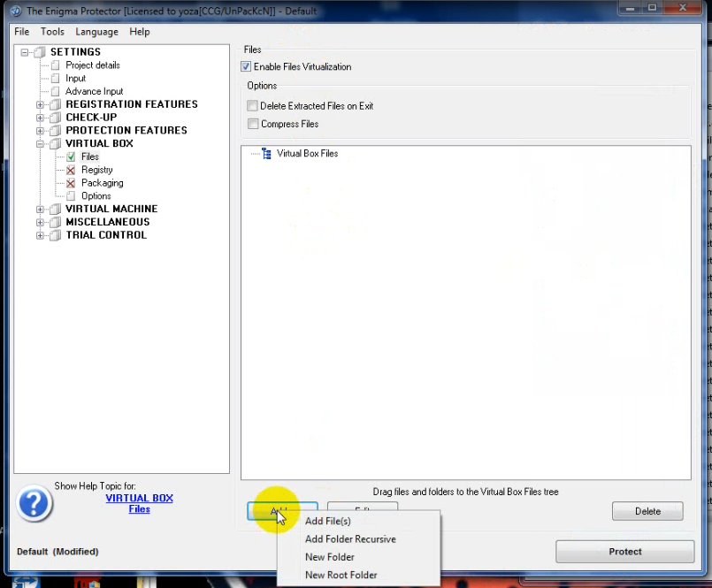The width and height of the screenshot is (712, 588).
Task: Select Advance Input tree item
Action: coord(94,92)
